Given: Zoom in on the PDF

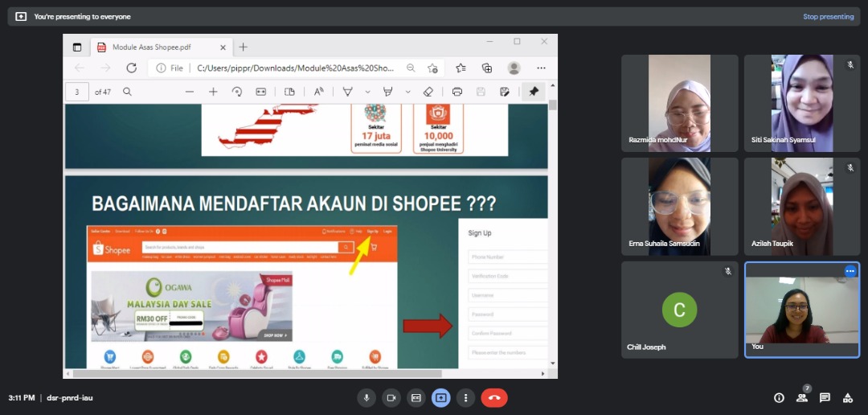Looking at the screenshot, I should point(213,92).
